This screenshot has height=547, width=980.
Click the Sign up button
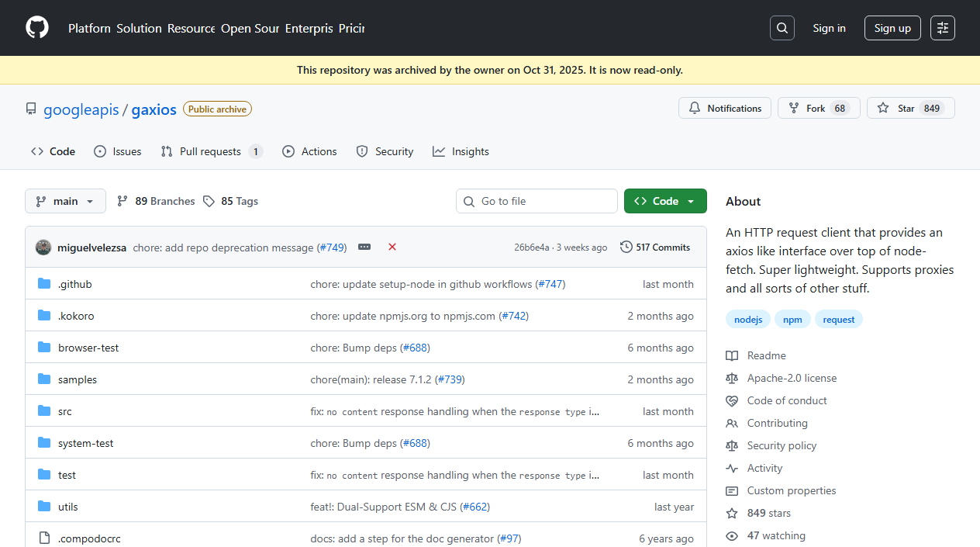tap(892, 28)
